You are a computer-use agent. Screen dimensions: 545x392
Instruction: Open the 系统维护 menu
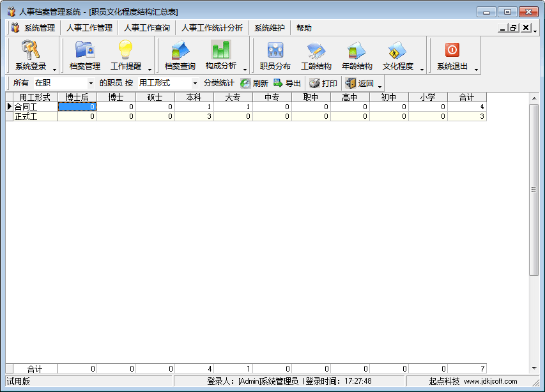(270, 28)
